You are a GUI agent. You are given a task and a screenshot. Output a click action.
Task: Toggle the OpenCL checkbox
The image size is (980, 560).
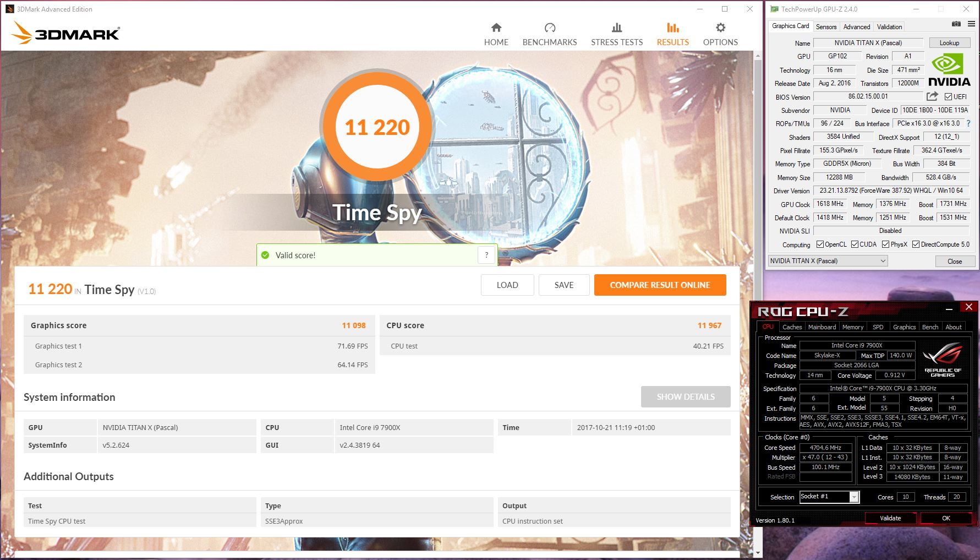click(x=820, y=244)
